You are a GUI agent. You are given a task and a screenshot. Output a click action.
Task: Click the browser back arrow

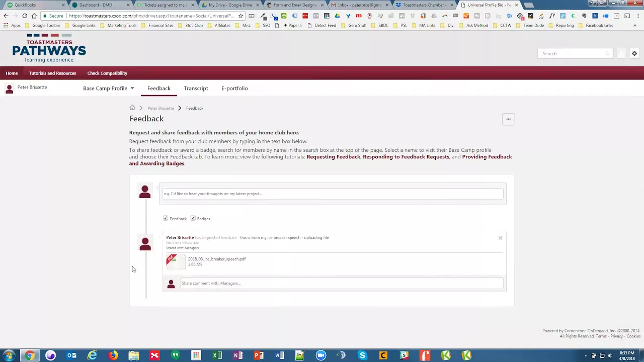(6, 16)
